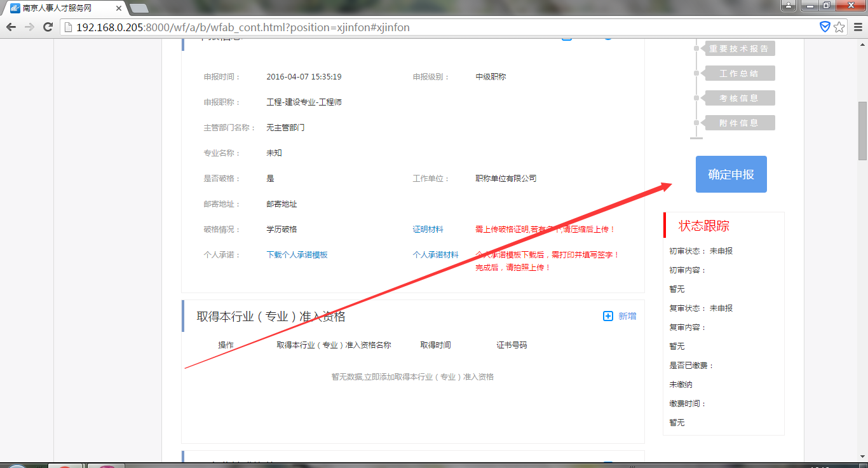Screen dimensions: 868x468
Task: Go to 考核信息 step
Action: click(x=739, y=99)
